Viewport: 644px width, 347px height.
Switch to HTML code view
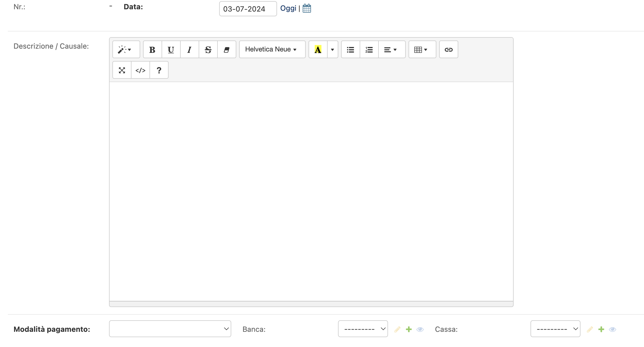(x=140, y=70)
